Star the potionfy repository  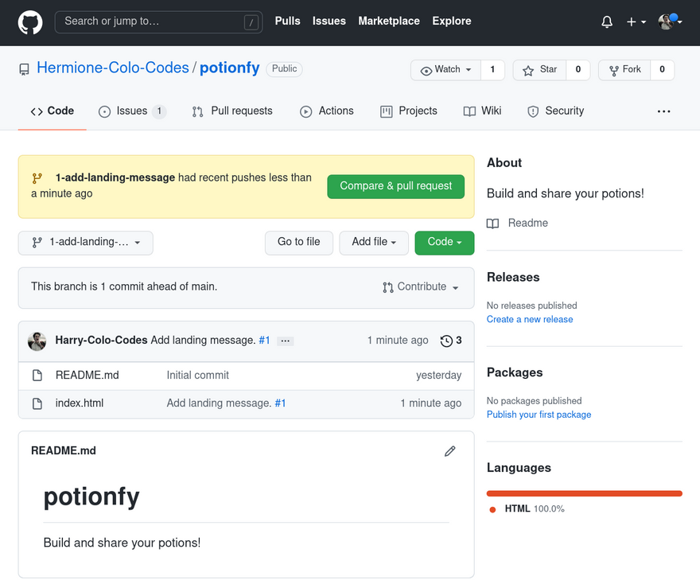coord(540,70)
